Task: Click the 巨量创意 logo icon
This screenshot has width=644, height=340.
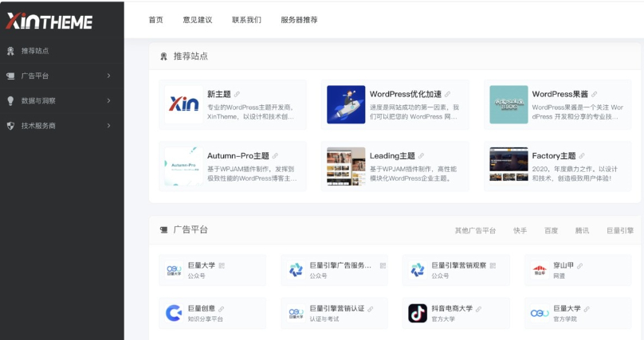Action: click(174, 314)
